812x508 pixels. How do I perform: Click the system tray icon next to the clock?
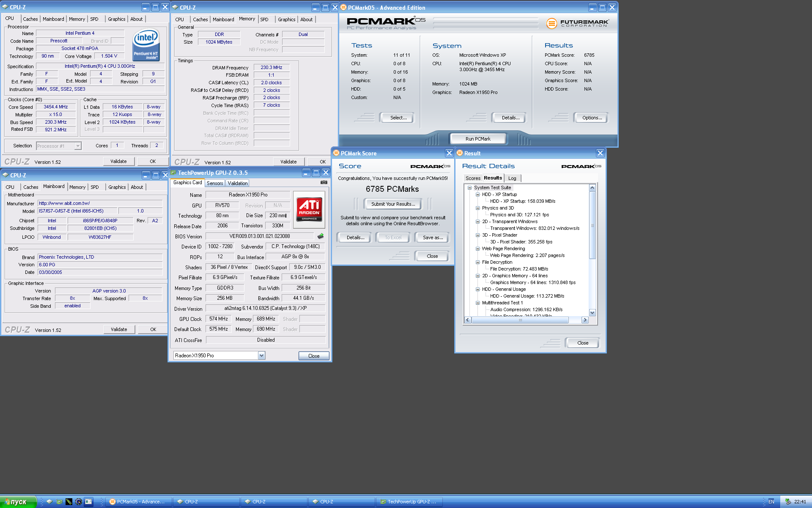[x=788, y=502]
